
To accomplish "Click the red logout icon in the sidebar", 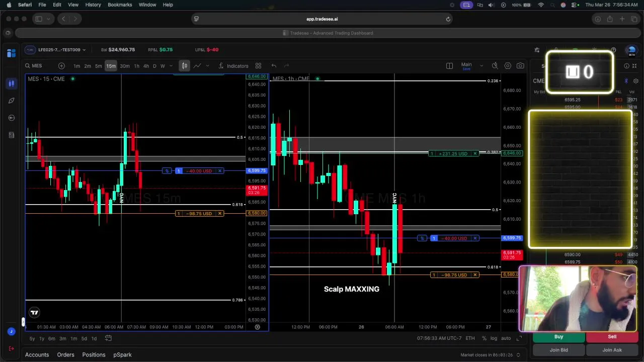I will coord(11,348).
